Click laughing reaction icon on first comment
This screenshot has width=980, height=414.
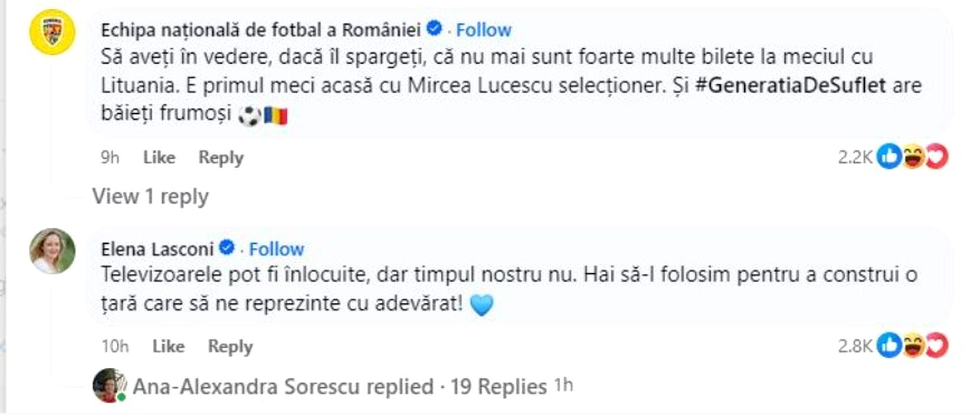913,157
